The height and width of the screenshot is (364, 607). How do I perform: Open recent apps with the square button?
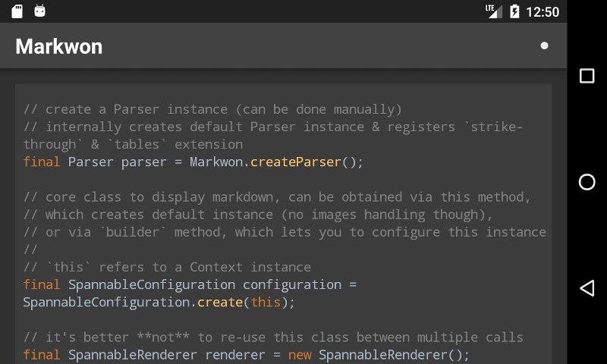pos(587,76)
